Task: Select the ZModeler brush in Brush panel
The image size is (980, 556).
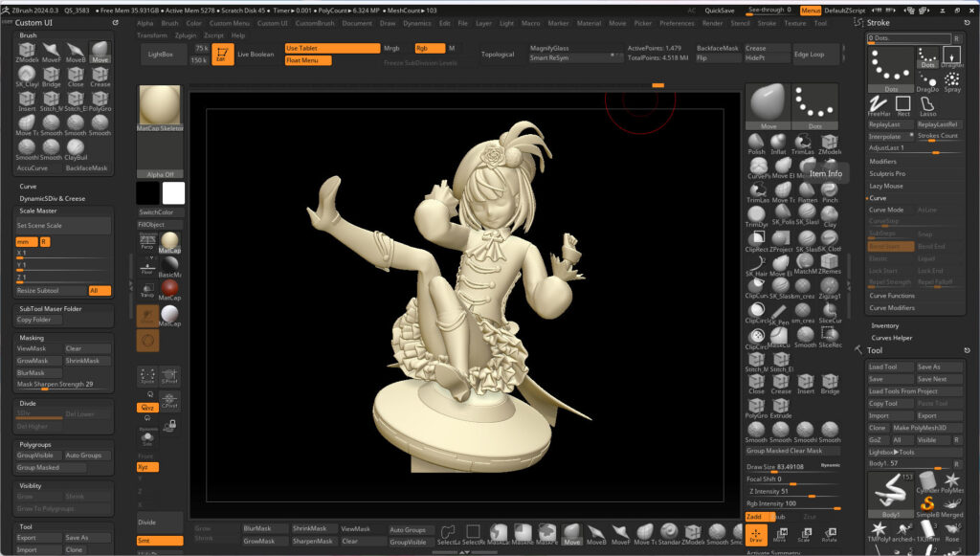Action: (x=27, y=52)
